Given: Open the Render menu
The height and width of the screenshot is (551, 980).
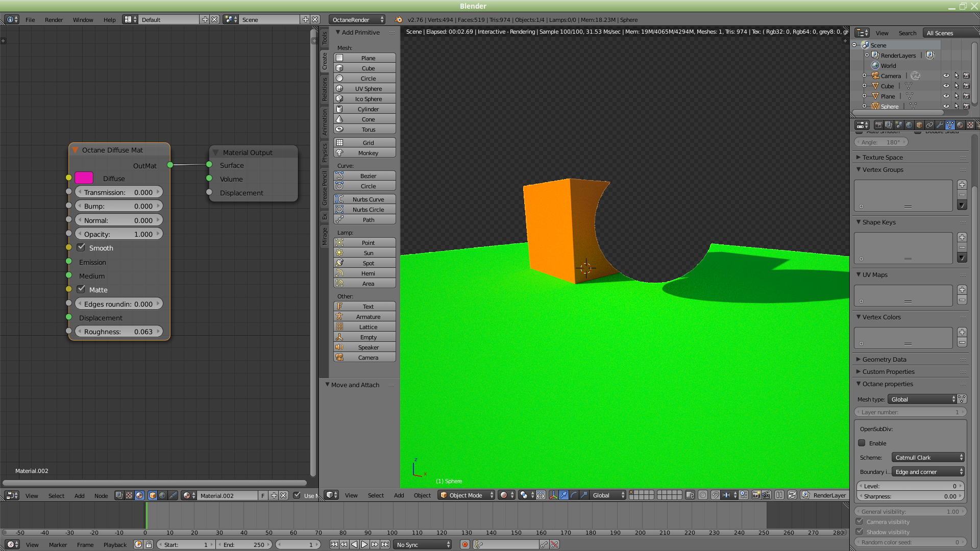Looking at the screenshot, I should point(54,20).
